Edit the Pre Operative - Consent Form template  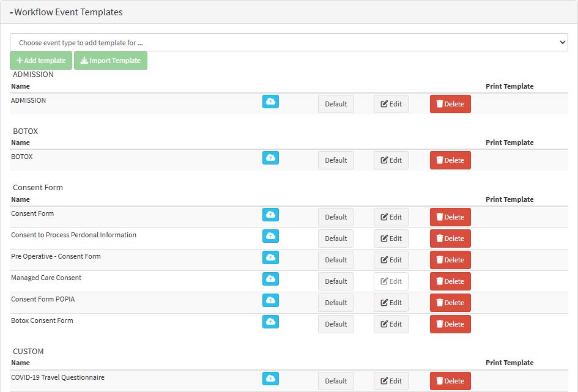pyautogui.click(x=391, y=260)
